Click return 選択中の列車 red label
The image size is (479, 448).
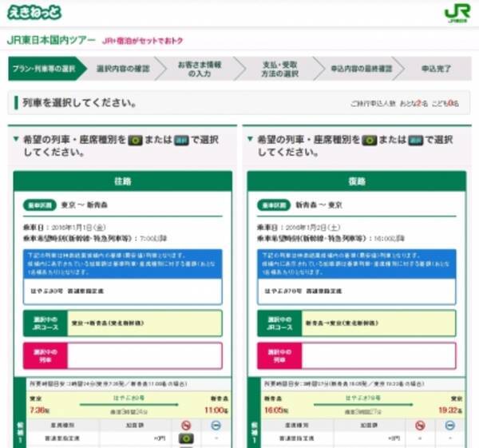coord(279,355)
